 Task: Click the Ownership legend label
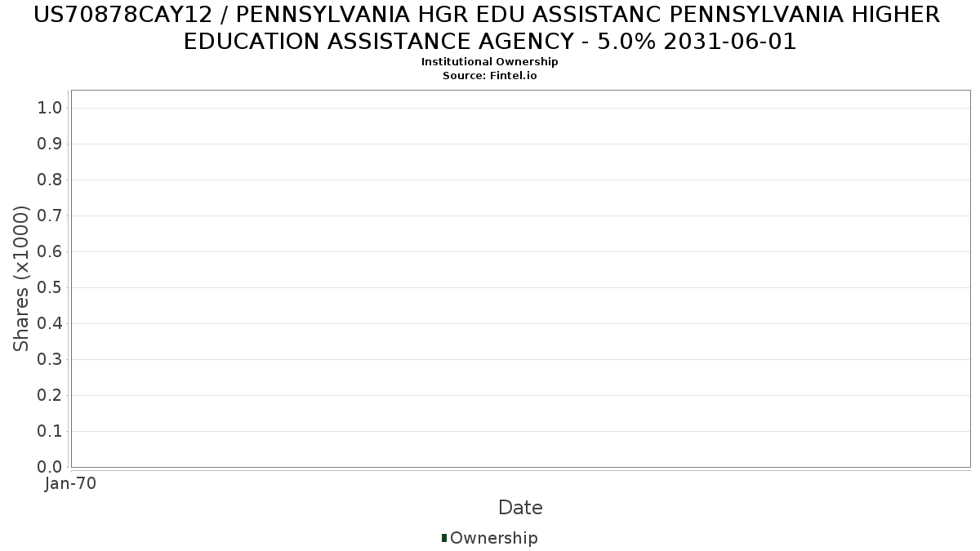[494, 538]
